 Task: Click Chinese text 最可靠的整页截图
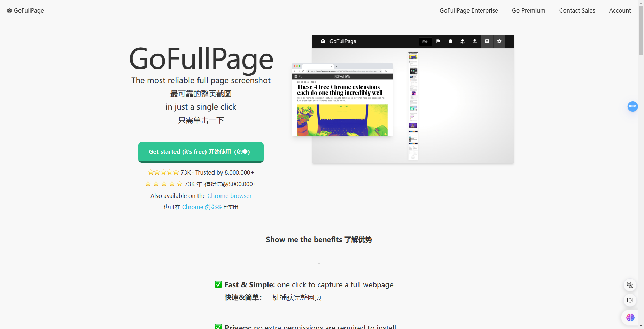tap(201, 94)
